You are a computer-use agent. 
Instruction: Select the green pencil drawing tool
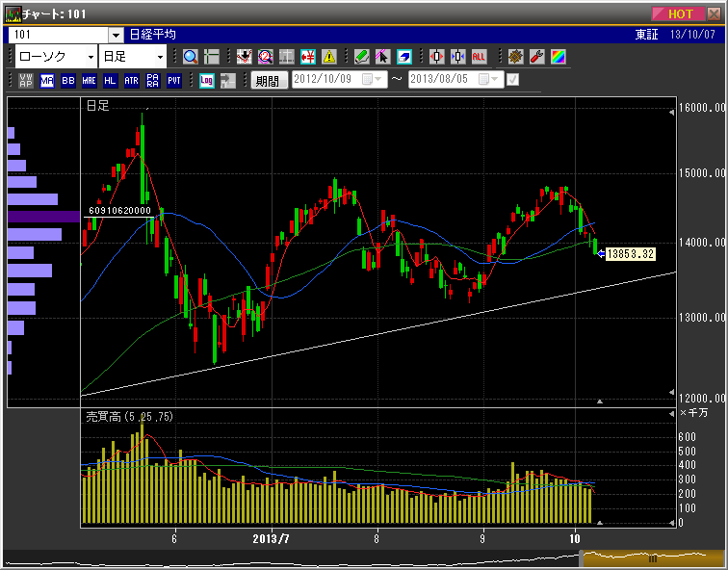coord(361,57)
